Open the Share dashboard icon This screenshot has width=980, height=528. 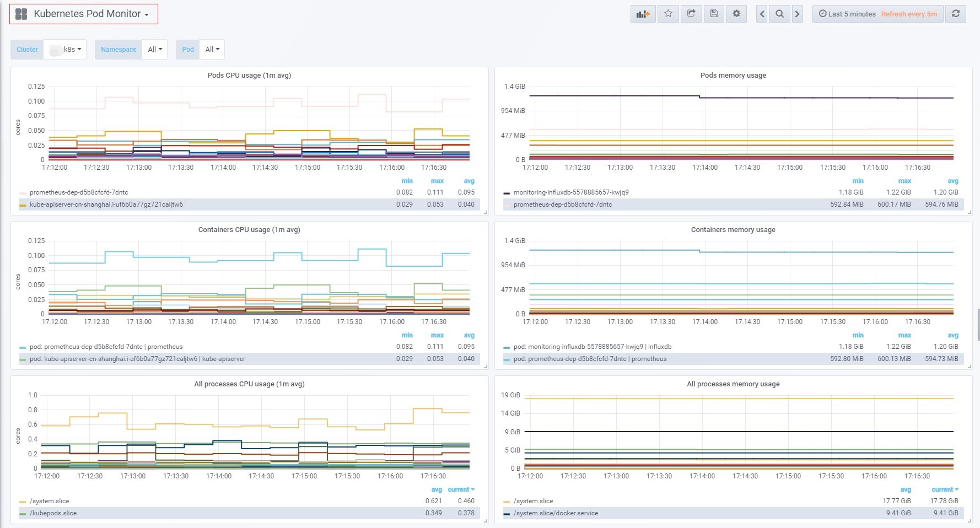tap(691, 14)
